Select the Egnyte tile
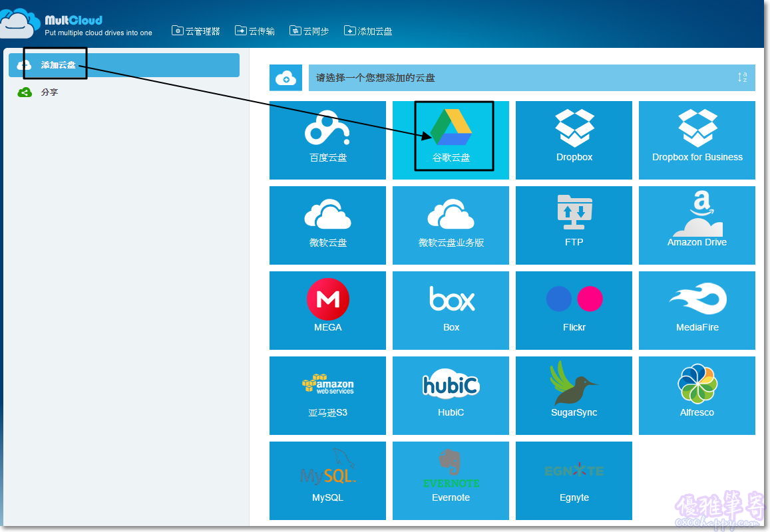 click(574, 481)
